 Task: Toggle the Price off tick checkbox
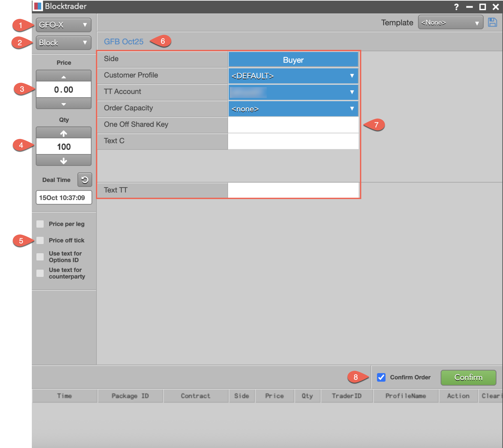(x=40, y=240)
